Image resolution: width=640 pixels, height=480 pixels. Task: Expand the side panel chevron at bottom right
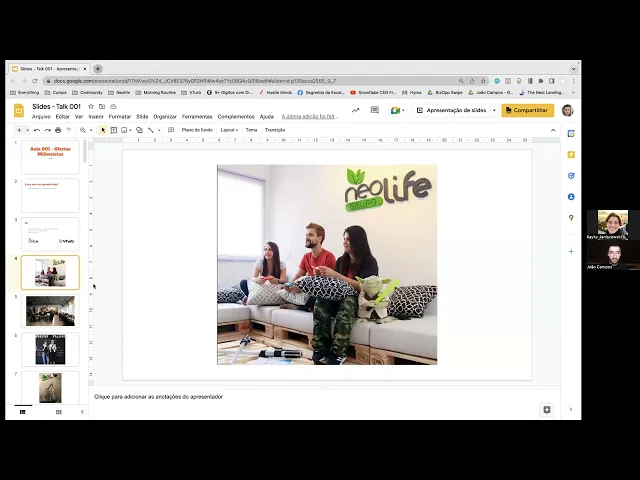tap(571, 409)
